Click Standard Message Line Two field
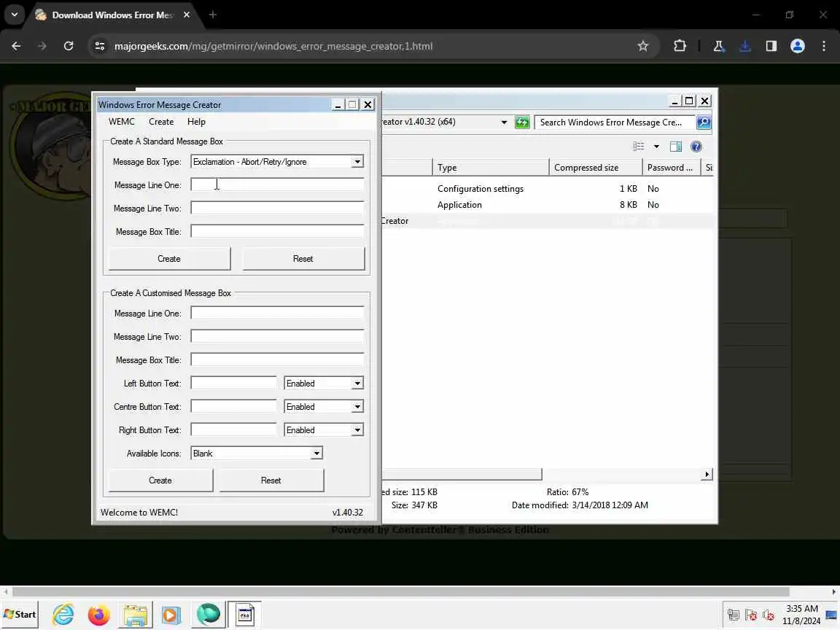Image resolution: width=840 pixels, height=630 pixels. tap(277, 208)
